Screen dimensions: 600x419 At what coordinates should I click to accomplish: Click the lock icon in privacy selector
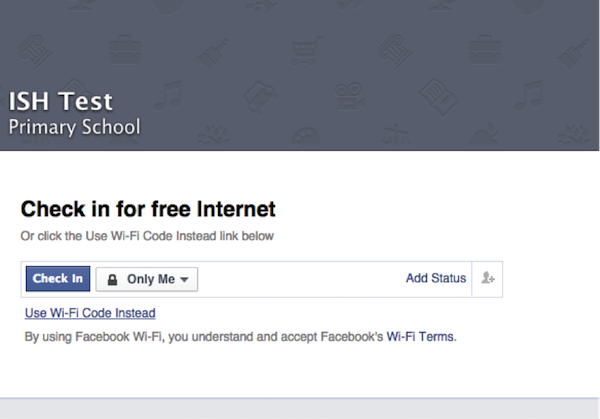(x=113, y=279)
